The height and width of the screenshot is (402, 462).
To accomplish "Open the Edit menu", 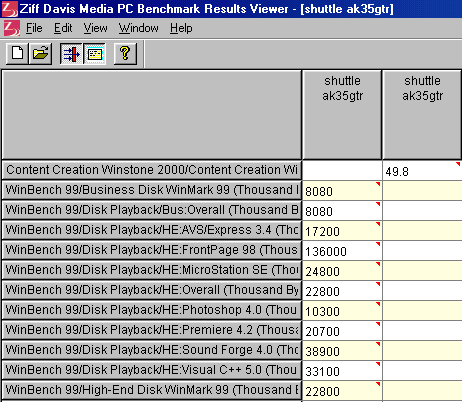I will 63,28.
